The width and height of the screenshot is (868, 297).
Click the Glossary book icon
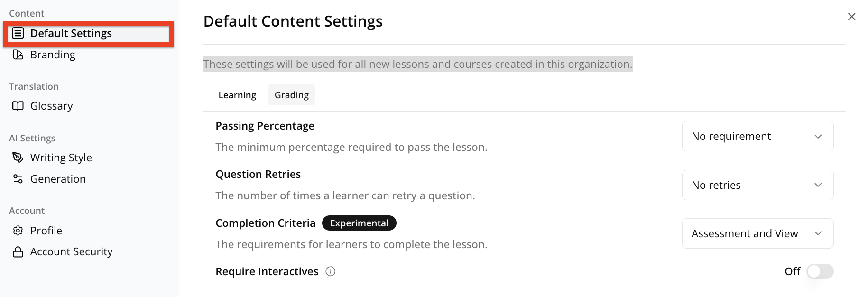(18, 106)
